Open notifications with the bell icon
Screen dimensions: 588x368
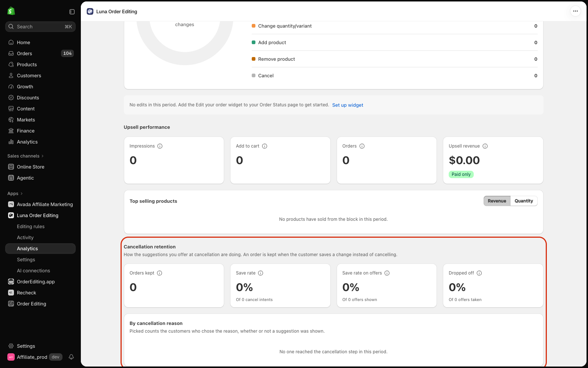71,357
